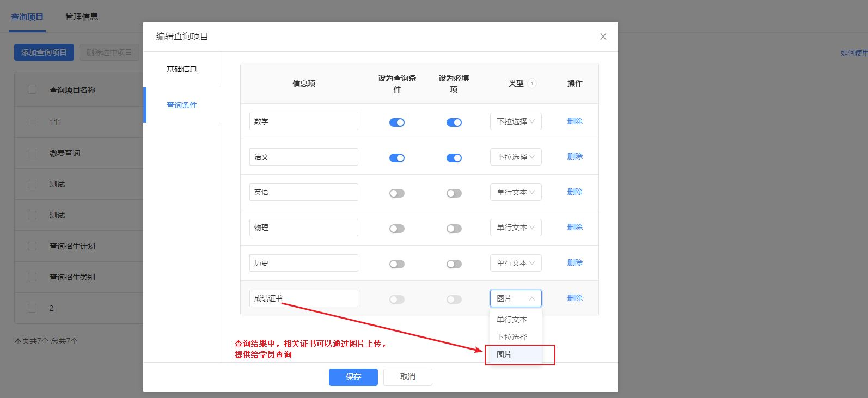Enable 设为必填项 for 物理
This screenshot has width=868, height=398.
coord(454,229)
